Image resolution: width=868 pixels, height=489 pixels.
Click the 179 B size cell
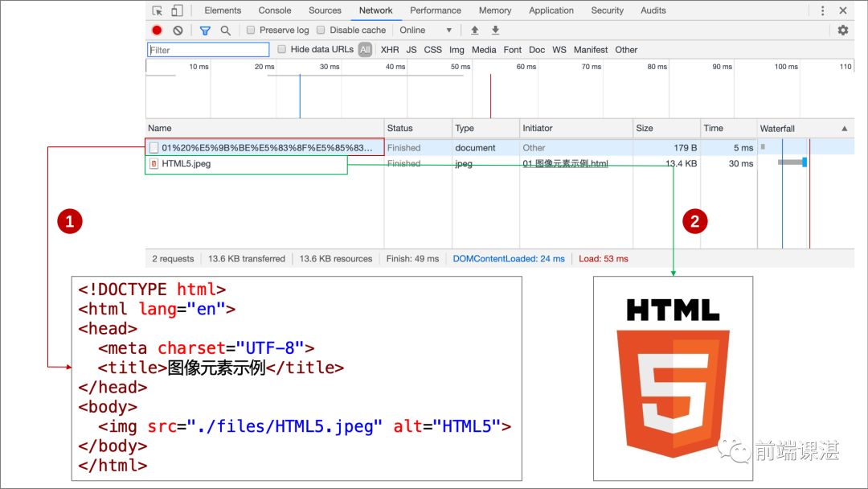[686, 148]
